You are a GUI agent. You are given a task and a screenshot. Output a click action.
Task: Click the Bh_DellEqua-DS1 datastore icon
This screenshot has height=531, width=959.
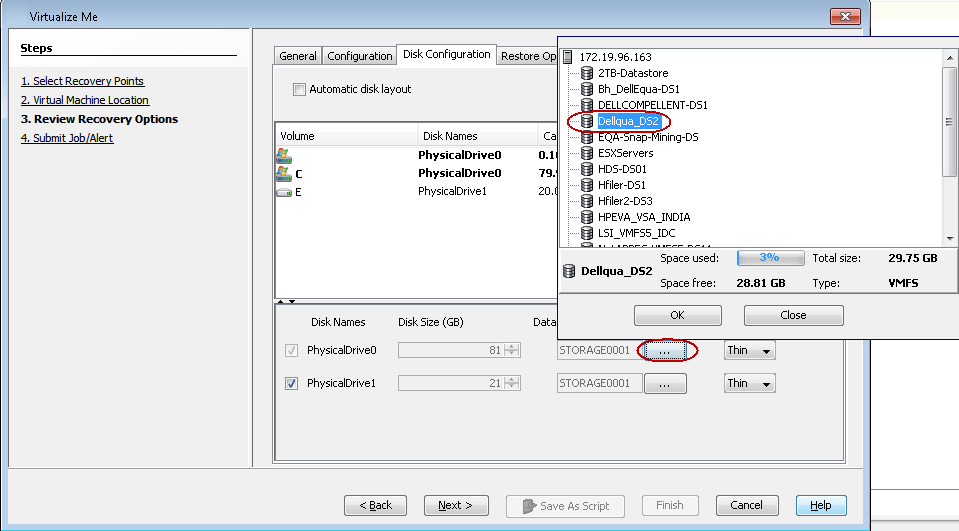(587, 89)
